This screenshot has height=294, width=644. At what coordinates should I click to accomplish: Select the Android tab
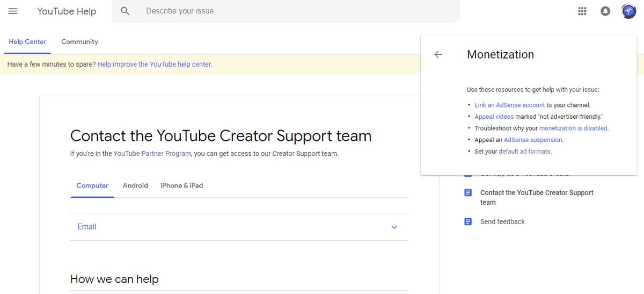pyautogui.click(x=135, y=185)
